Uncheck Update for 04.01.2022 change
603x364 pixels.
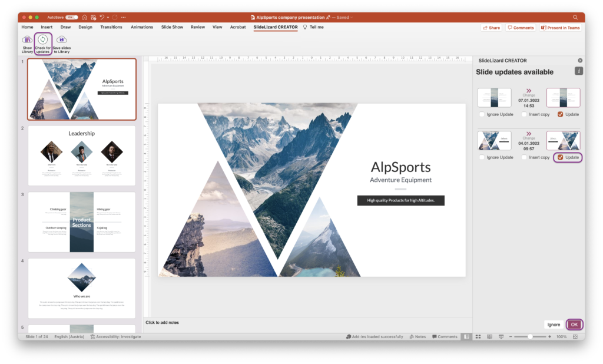561,157
